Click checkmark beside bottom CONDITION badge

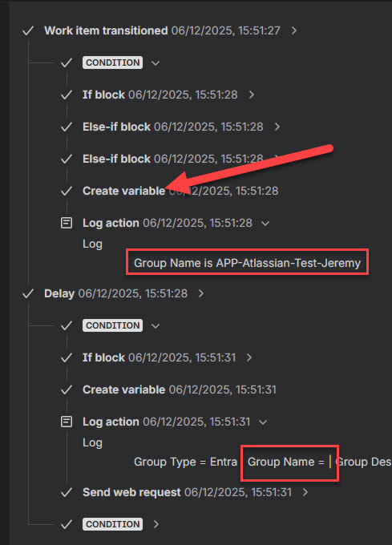[x=67, y=524]
